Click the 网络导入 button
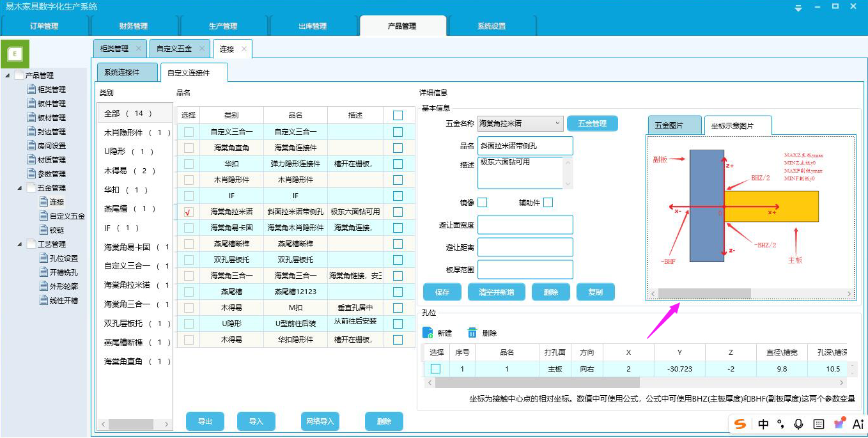Image resolution: width=868 pixels, height=438 pixels. click(x=320, y=421)
